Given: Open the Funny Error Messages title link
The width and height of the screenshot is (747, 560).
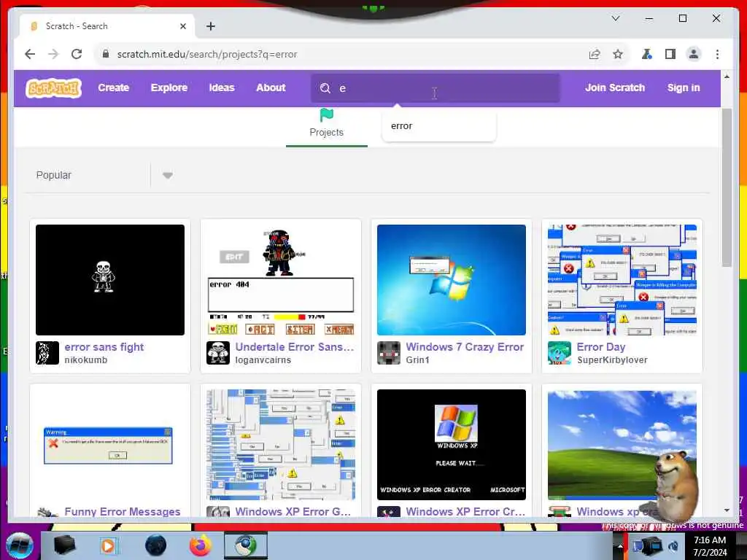Looking at the screenshot, I should coord(123,511).
